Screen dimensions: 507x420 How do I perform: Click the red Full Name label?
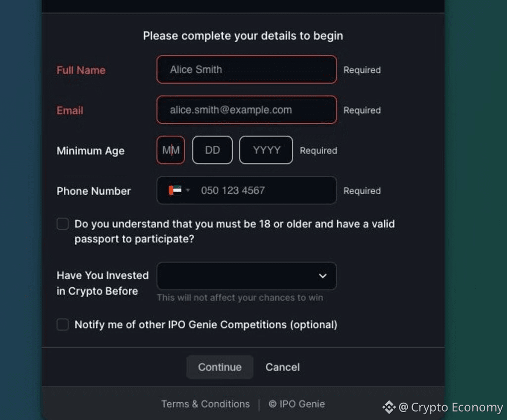pyautogui.click(x=81, y=70)
